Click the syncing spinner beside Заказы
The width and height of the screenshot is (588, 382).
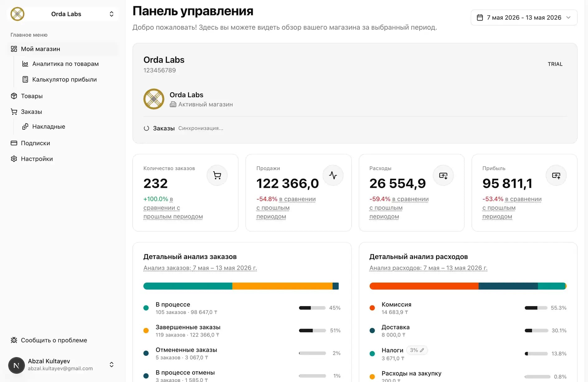(x=146, y=128)
